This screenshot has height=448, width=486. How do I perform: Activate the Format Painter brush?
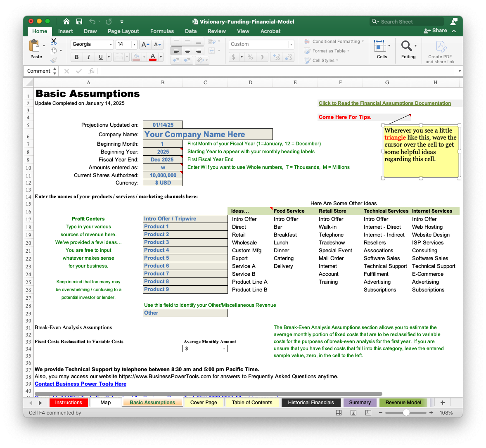[54, 60]
